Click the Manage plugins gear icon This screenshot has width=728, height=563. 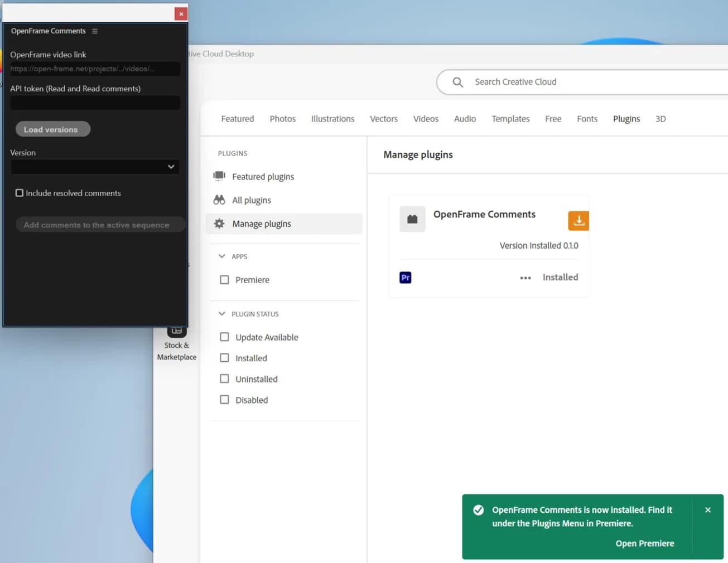pyautogui.click(x=219, y=224)
